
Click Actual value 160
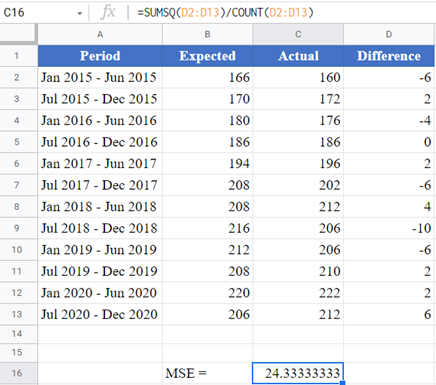(x=298, y=77)
